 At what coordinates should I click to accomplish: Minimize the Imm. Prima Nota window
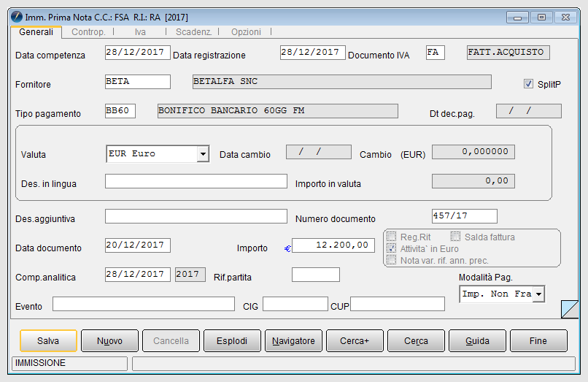pos(517,18)
